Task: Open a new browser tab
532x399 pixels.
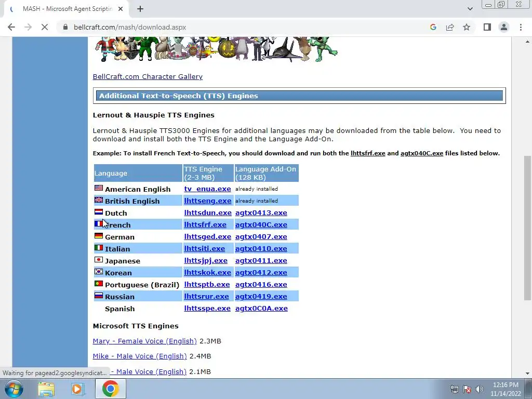Action: 140,9
